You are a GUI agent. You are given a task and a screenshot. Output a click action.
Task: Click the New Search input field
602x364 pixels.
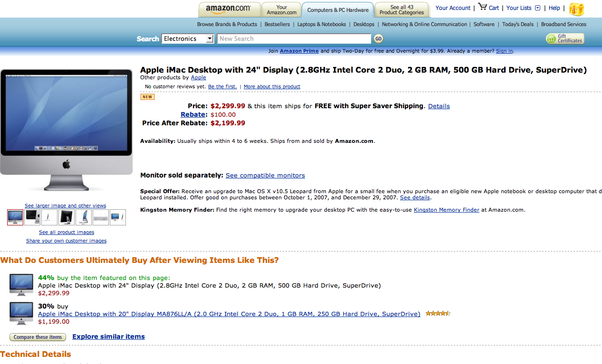(x=294, y=39)
